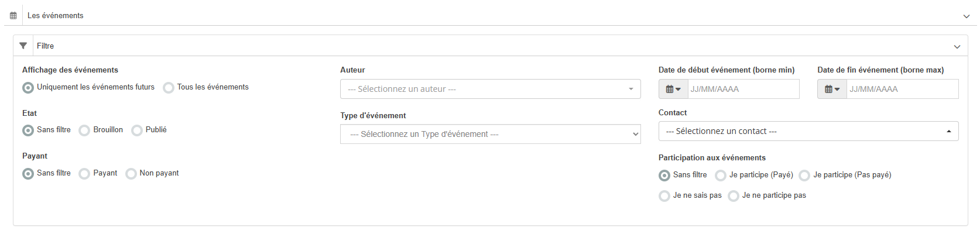Click the funnel Filtre icon
Screen dimensions: 980x244
23,46
